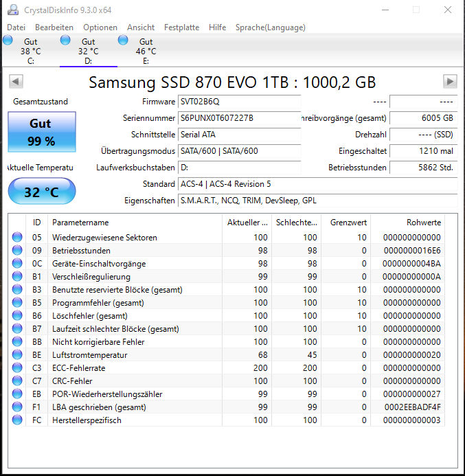This screenshot has width=465, height=476.
Task: Click the ID column header
Action: coord(36,223)
